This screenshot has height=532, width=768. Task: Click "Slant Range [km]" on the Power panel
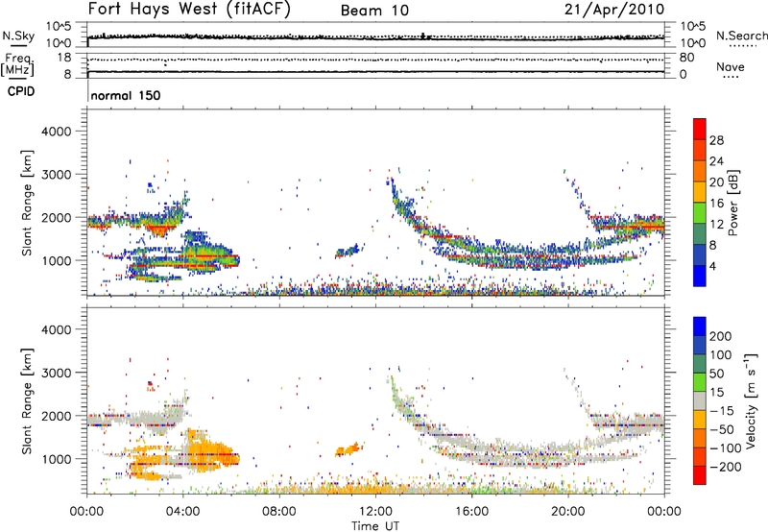click(27, 203)
